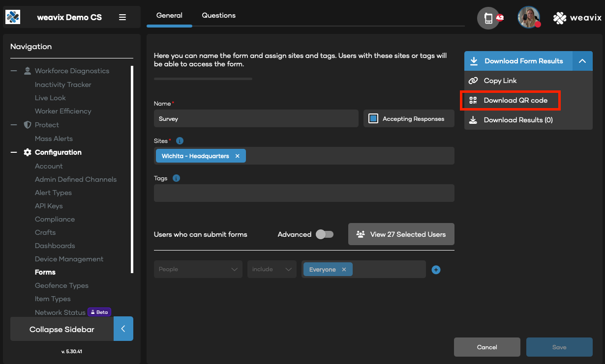Click the Save button
The width and height of the screenshot is (605, 364).
click(x=559, y=347)
